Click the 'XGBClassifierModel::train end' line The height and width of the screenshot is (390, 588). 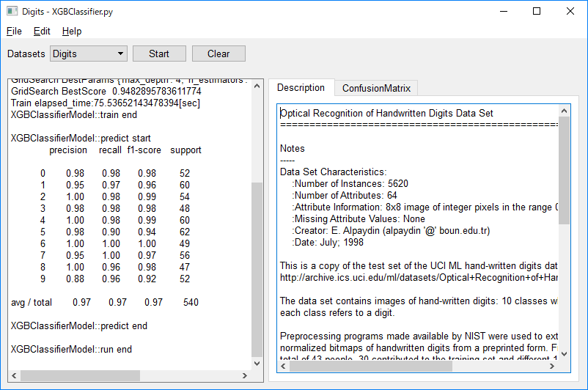74,115
